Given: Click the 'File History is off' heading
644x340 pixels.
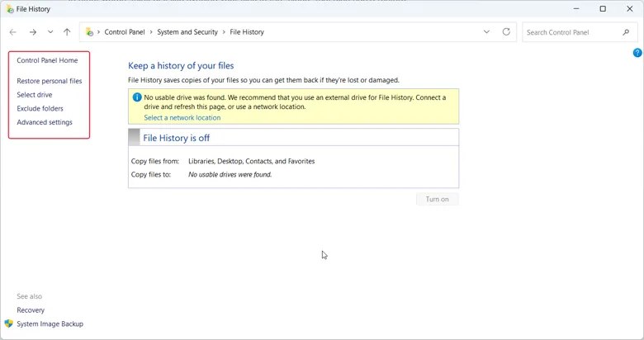Looking at the screenshot, I should tap(176, 138).
